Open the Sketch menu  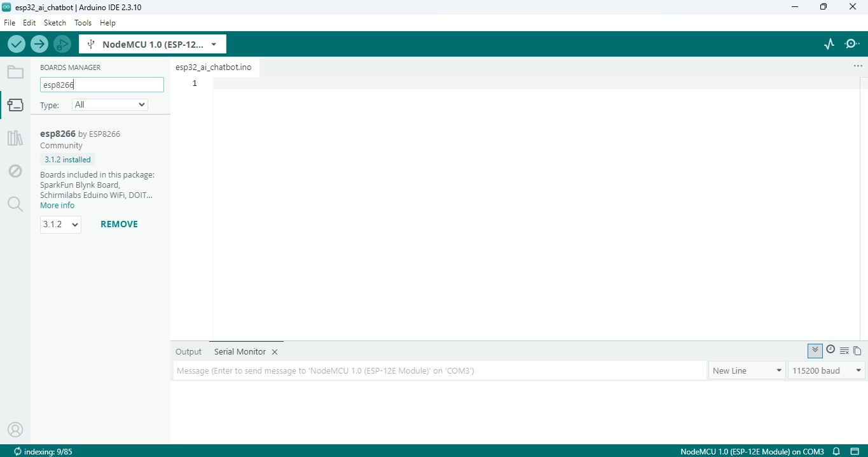[55, 22]
